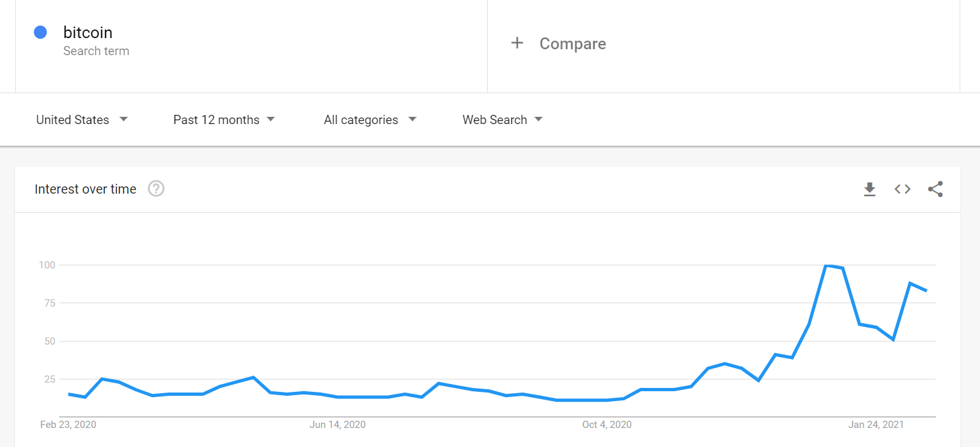The width and height of the screenshot is (980, 447).
Task: Select the Feb 23, 2020 axis label
Action: [68, 425]
